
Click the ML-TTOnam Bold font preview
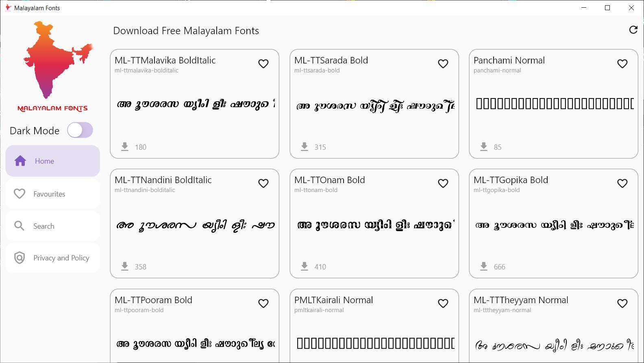pyautogui.click(x=374, y=225)
